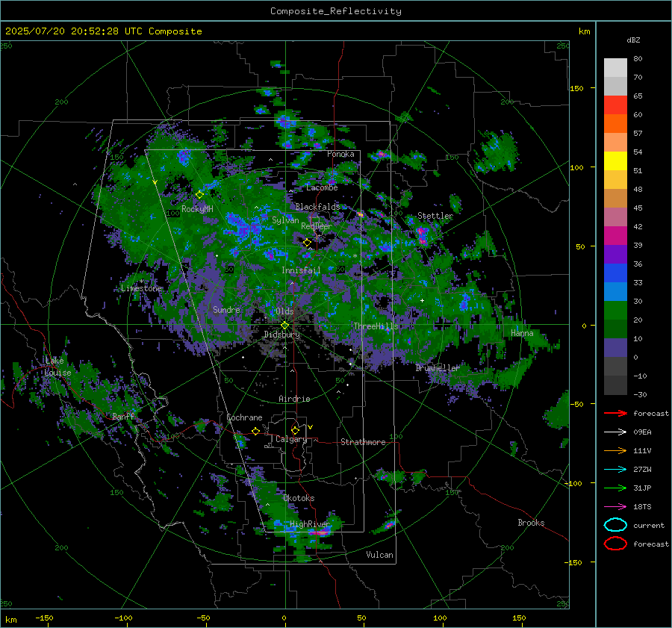Click the Calgary city label

coord(291,439)
